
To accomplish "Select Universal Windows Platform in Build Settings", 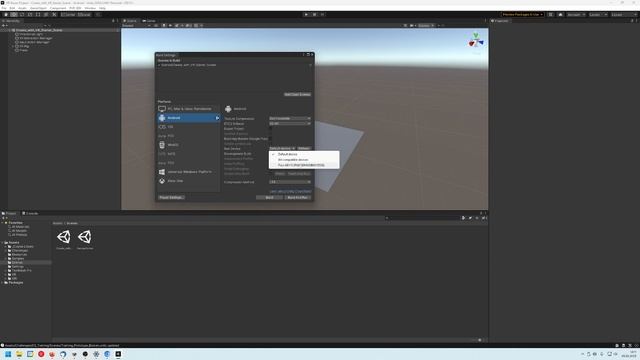I will (189, 171).
